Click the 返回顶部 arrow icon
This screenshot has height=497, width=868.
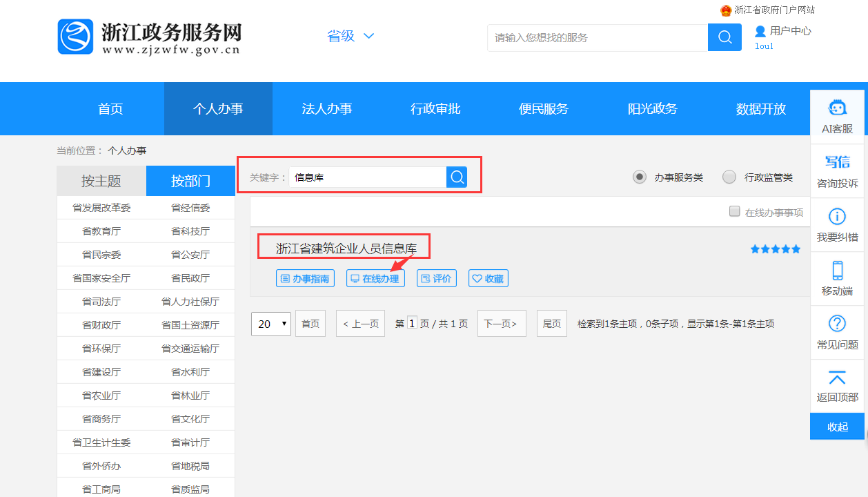tap(837, 377)
